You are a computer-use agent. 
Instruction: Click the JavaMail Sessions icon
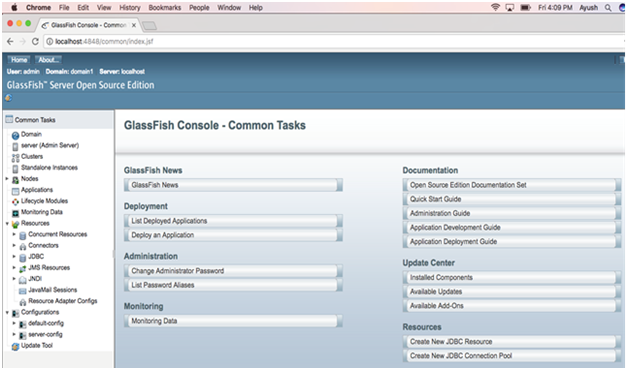pos(23,291)
